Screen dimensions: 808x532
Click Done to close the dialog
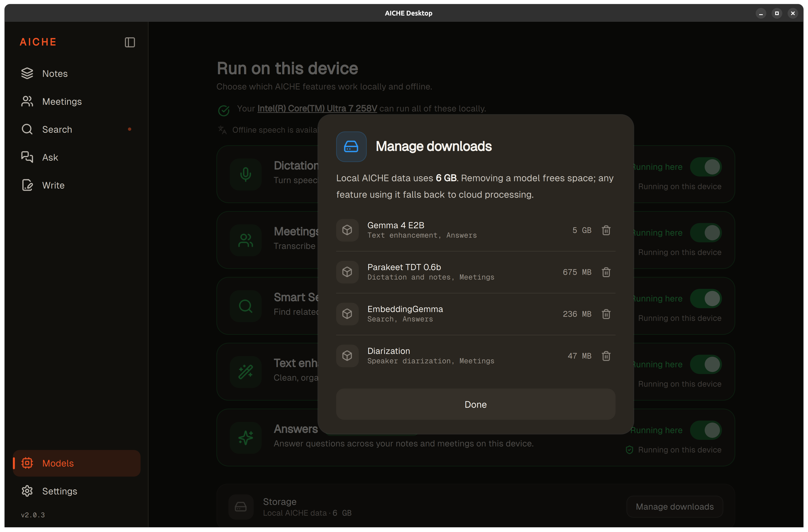click(476, 404)
